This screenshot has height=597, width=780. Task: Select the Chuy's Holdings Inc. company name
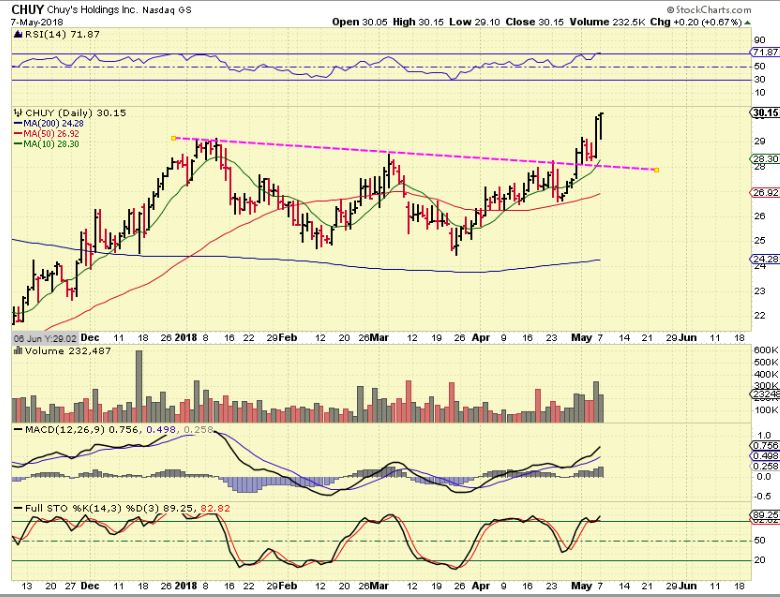click(94, 9)
